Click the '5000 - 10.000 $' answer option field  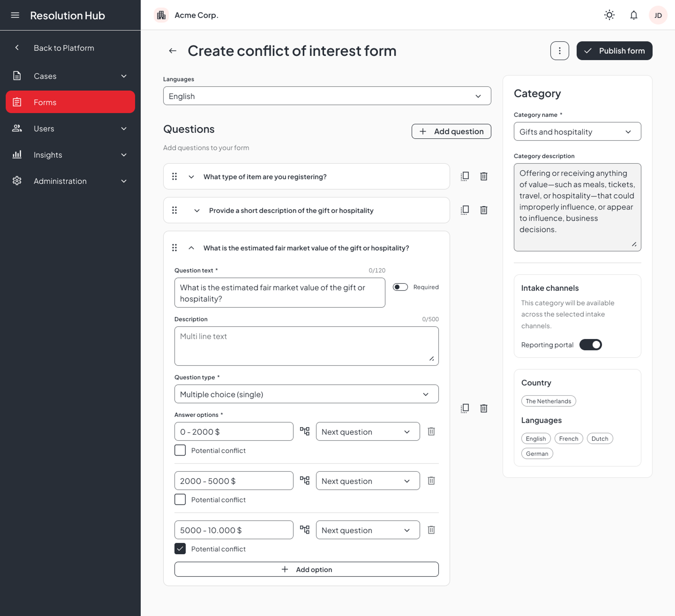(x=234, y=530)
